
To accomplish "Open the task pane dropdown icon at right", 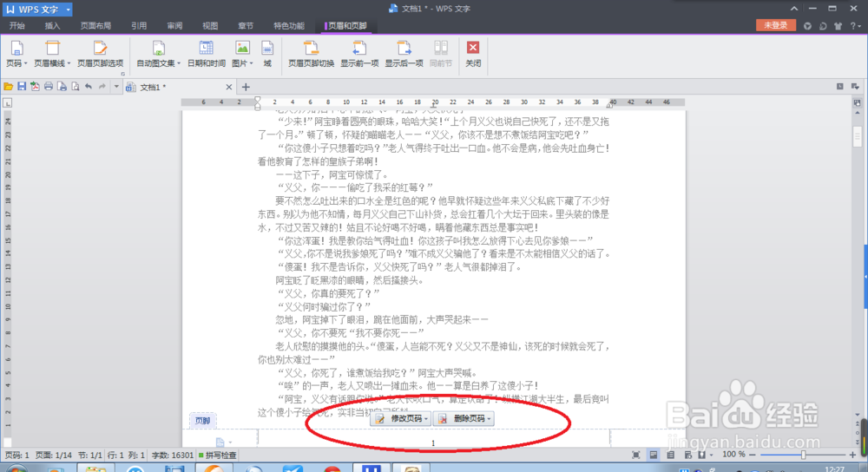I will coord(855,87).
